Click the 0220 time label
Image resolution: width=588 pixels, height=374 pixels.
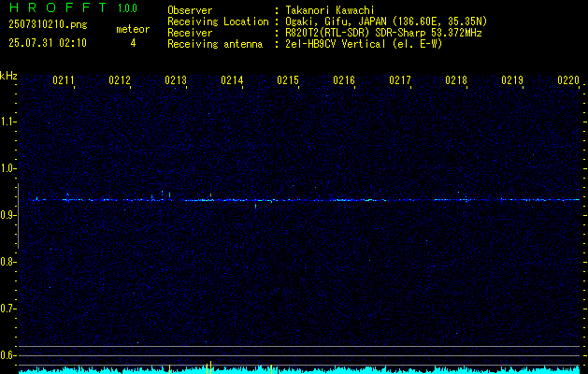pos(568,80)
